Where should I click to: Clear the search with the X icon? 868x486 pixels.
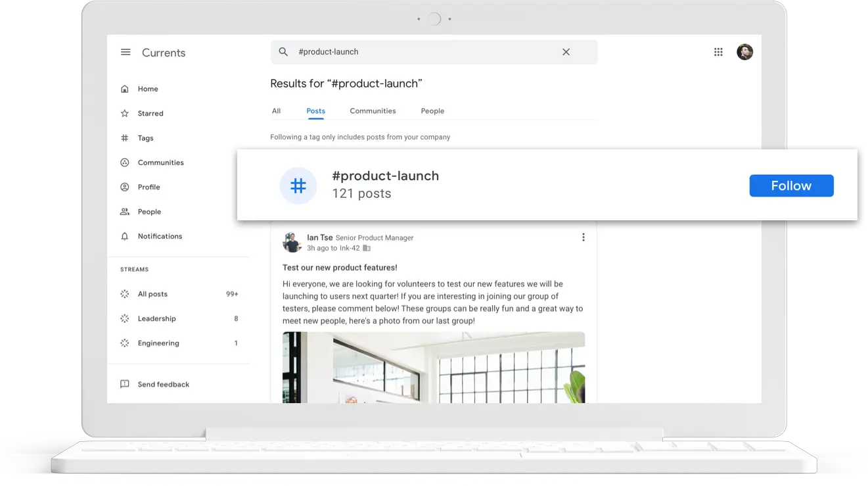(566, 52)
